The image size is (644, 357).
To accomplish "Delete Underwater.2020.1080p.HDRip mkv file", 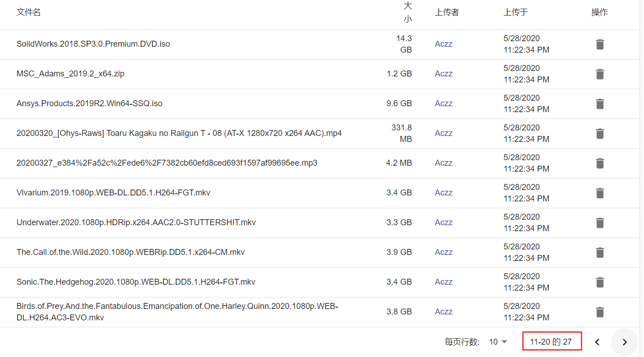I will 600,222.
